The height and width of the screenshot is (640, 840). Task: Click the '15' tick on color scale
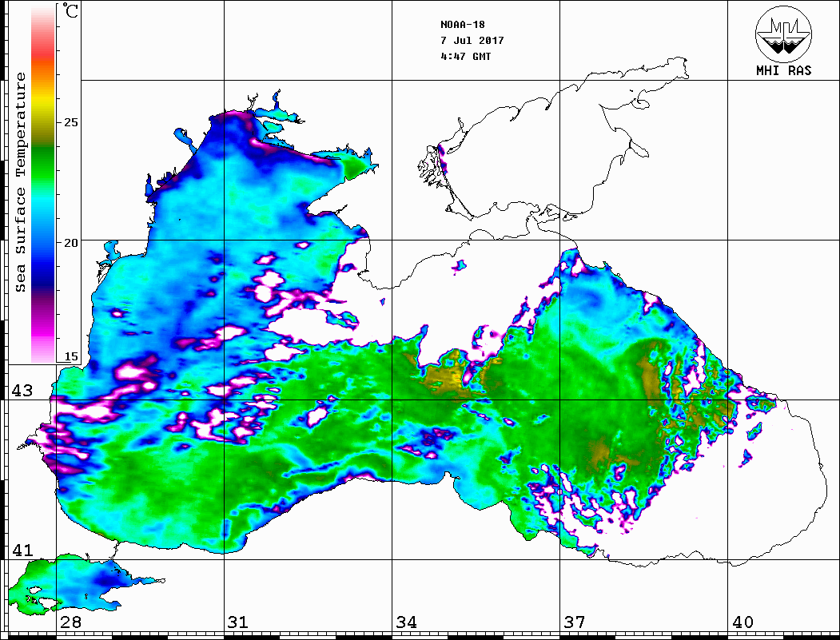tap(70, 356)
